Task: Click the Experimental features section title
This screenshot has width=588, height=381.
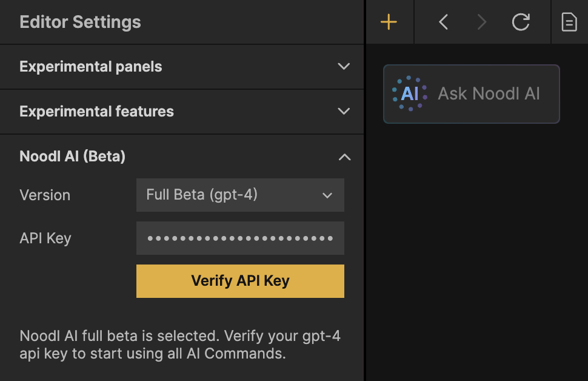Action: click(97, 112)
